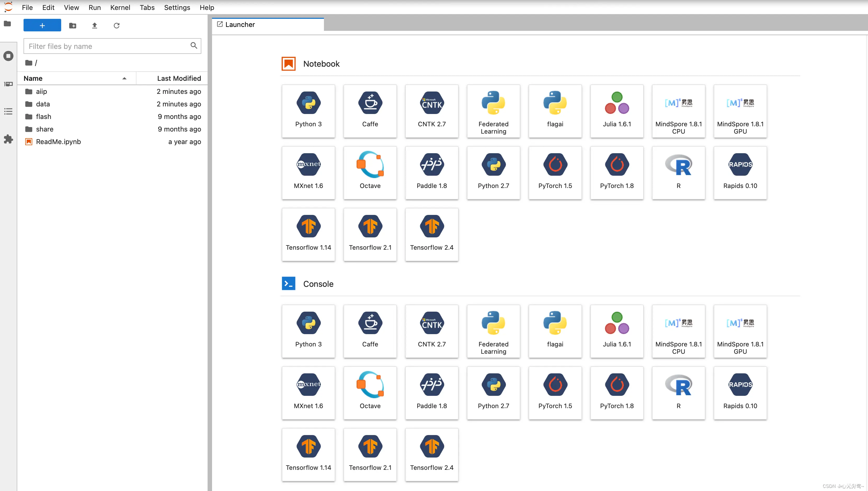Start a Julia 1.6.1 console
The image size is (868, 491).
617,331
